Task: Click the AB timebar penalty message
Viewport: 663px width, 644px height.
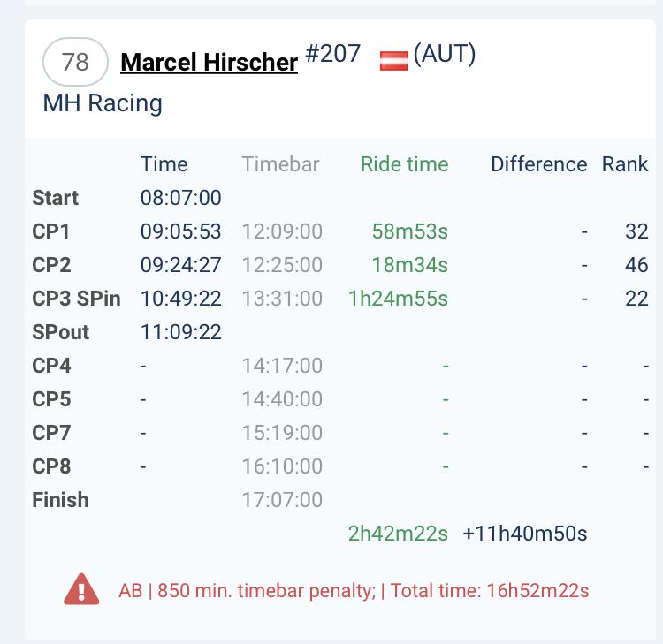Action: coord(354,591)
